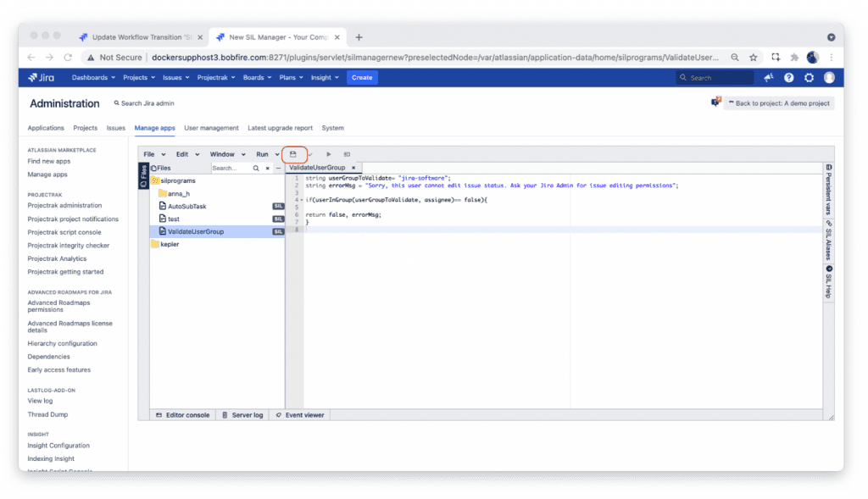Open the admin feedback icon beside Back to project
This screenshot has height=499, width=868.
point(715,103)
